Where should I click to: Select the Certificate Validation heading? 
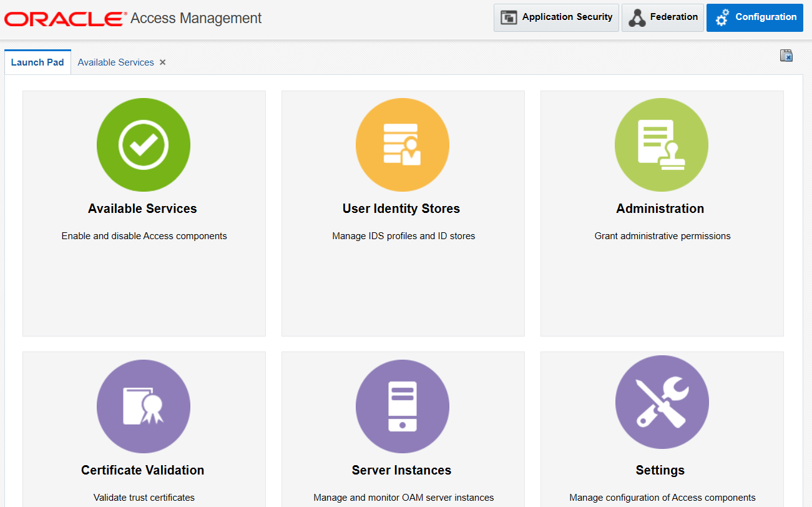tap(142, 470)
